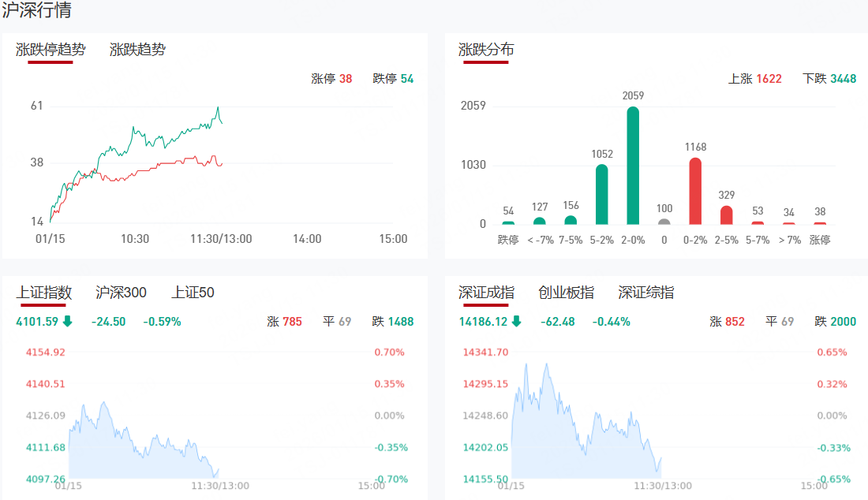Click the green 5-2% bar showing 1052
The width and height of the screenshot is (868, 500).
pos(602,194)
